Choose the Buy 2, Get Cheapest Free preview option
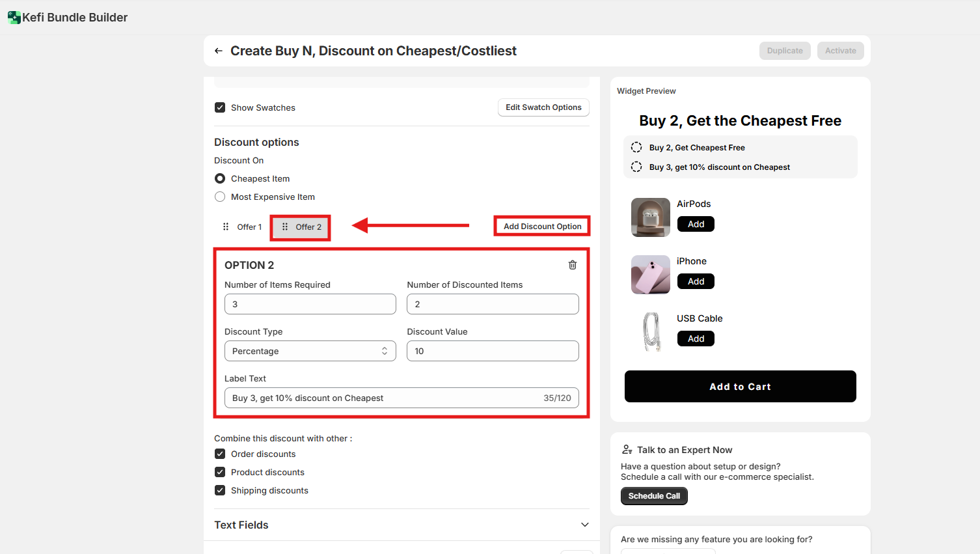This screenshot has height=554, width=980. point(637,148)
